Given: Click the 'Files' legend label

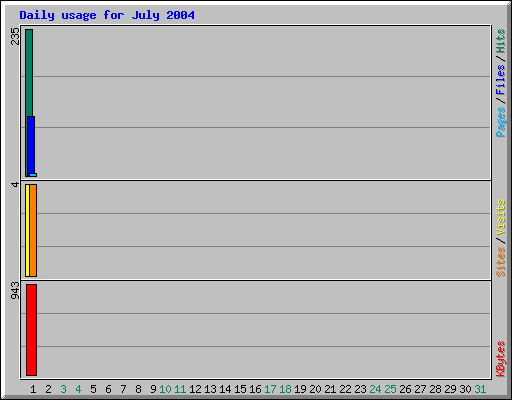Looking at the screenshot, I should pyautogui.click(x=500, y=80).
